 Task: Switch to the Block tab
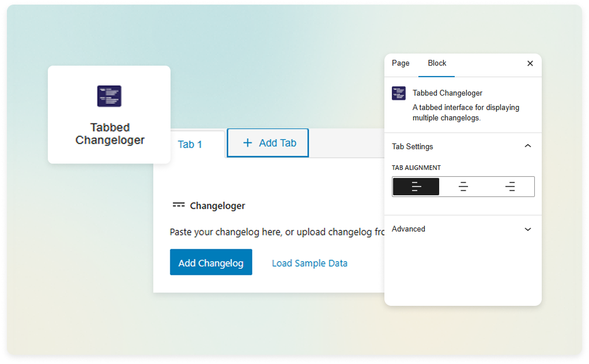click(436, 63)
